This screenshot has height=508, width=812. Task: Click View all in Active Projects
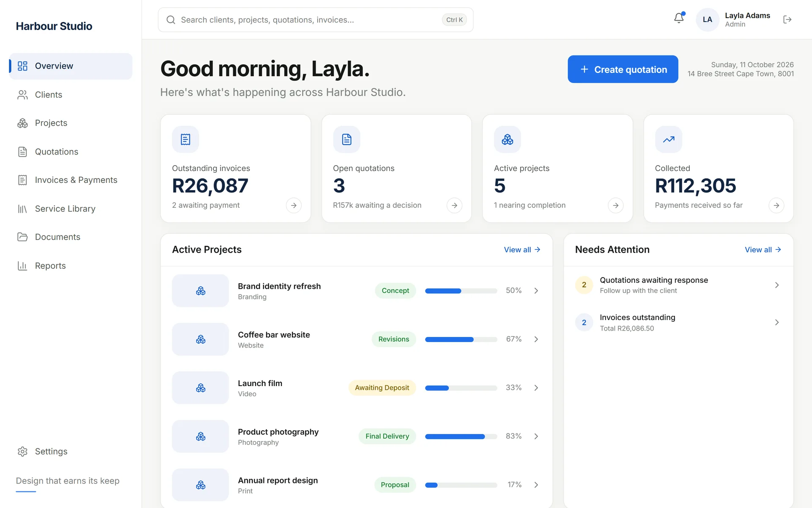pyautogui.click(x=522, y=250)
